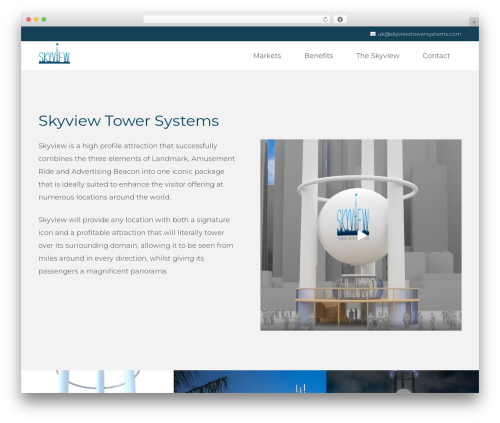Click the red close window button

29,19
